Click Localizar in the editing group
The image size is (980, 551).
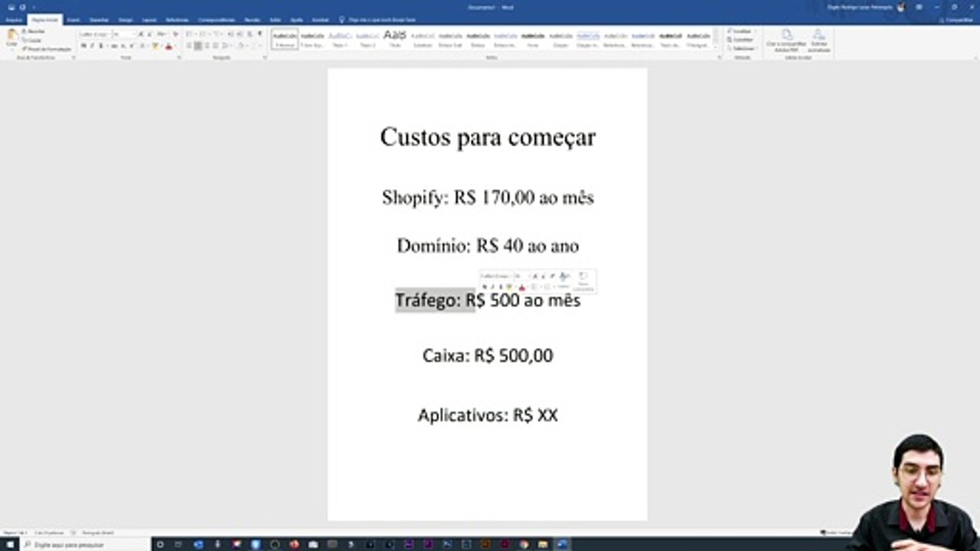(x=742, y=31)
